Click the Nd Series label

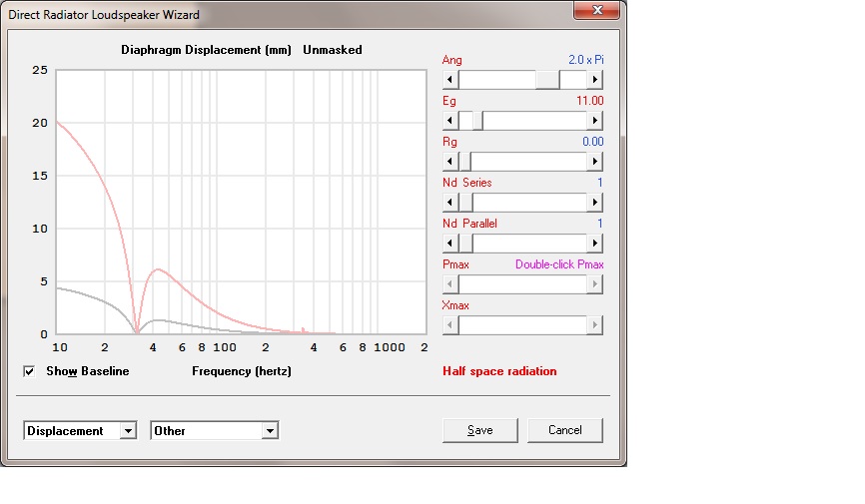pos(466,183)
